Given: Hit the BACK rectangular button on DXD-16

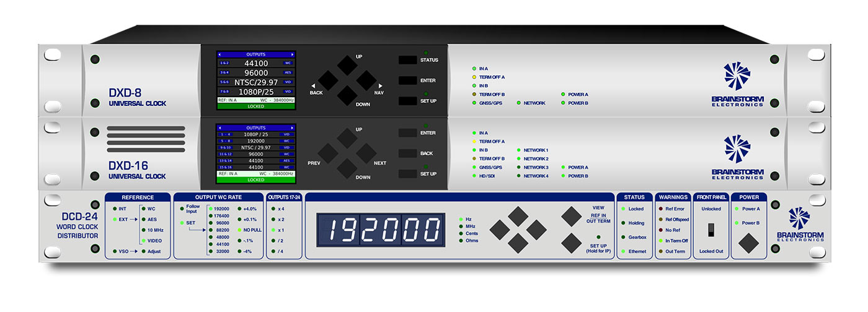Looking at the screenshot, I should coord(407,153).
